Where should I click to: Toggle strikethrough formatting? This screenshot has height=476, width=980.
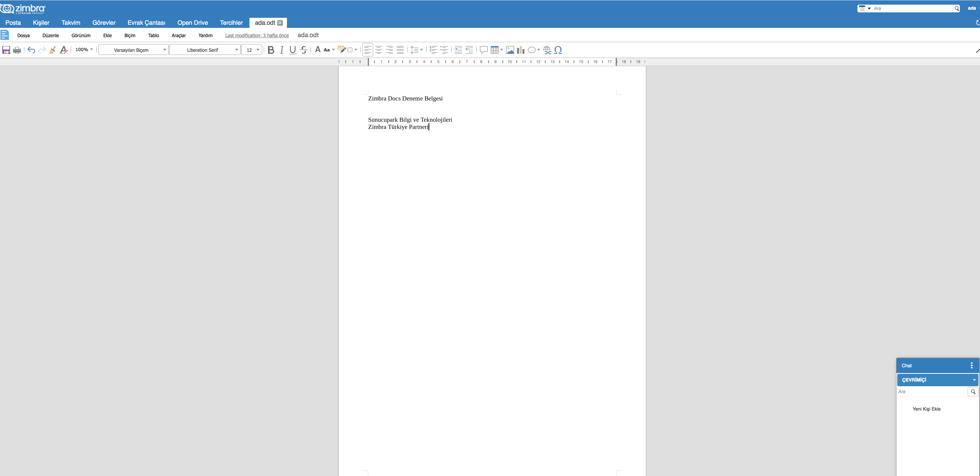[x=304, y=50]
